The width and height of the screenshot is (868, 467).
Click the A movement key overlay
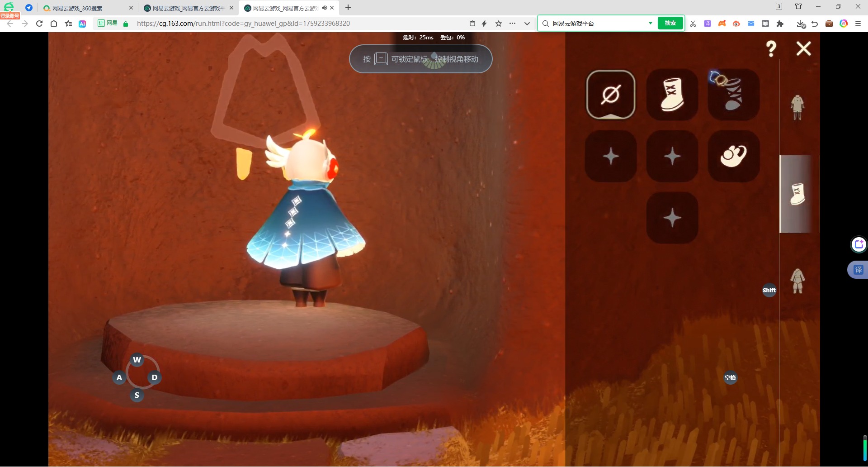click(x=119, y=377)
